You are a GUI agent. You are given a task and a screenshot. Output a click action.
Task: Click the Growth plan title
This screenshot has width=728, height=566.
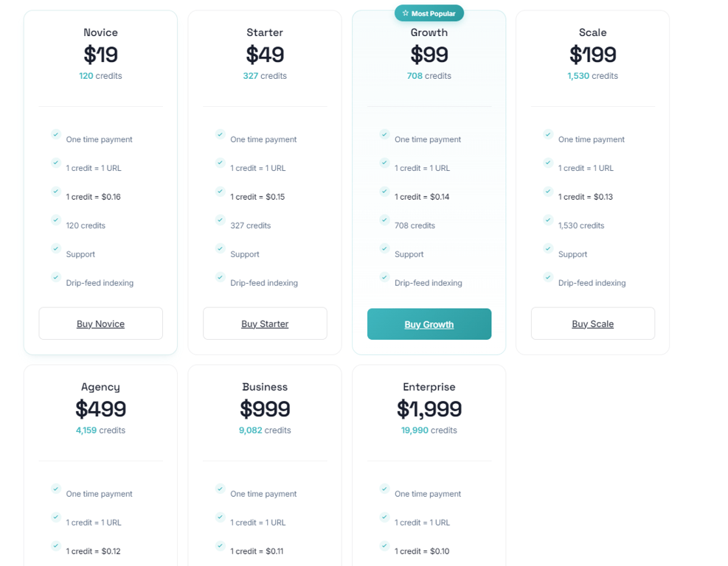tap(429, 32)
